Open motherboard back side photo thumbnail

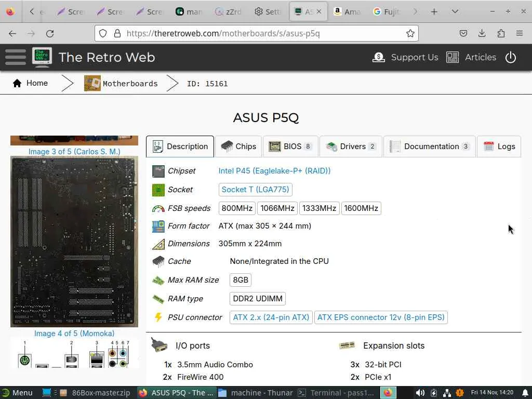74,242
